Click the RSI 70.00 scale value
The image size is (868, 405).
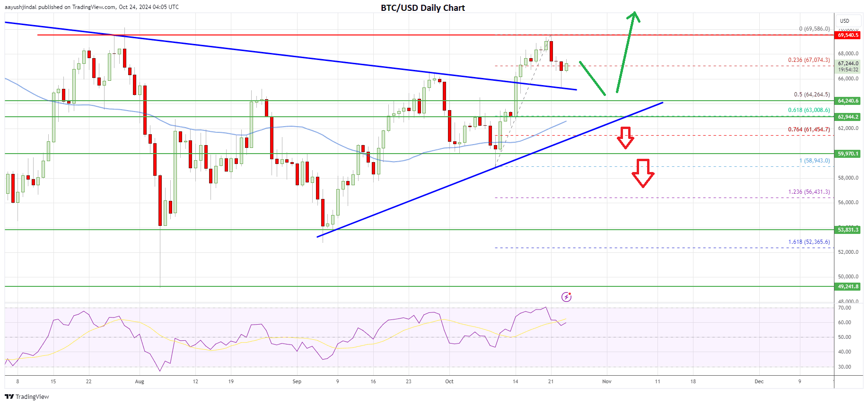pyautogui.click(x=844, y=308)
